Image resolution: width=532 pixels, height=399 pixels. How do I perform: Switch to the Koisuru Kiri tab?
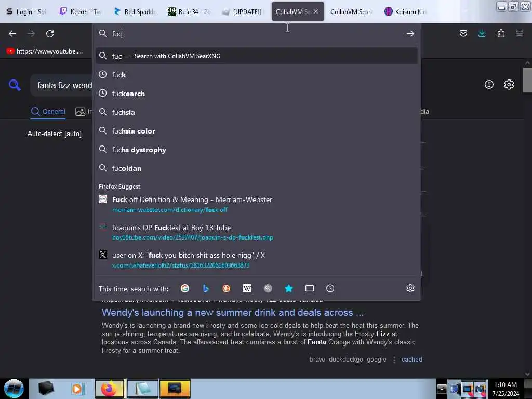click(405, 11)
